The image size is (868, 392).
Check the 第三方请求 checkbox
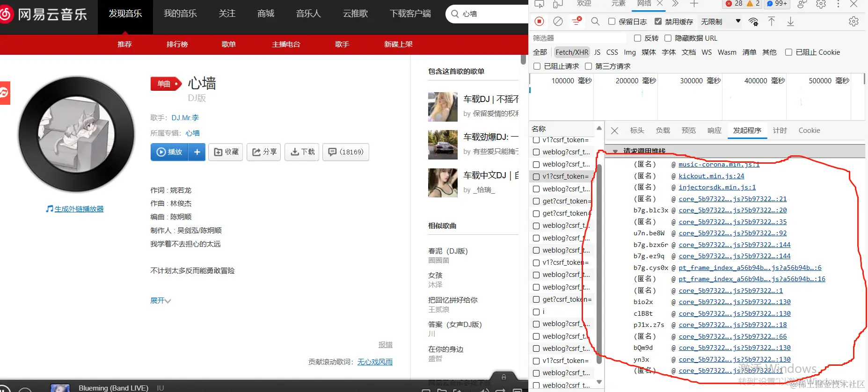[588, 66]
